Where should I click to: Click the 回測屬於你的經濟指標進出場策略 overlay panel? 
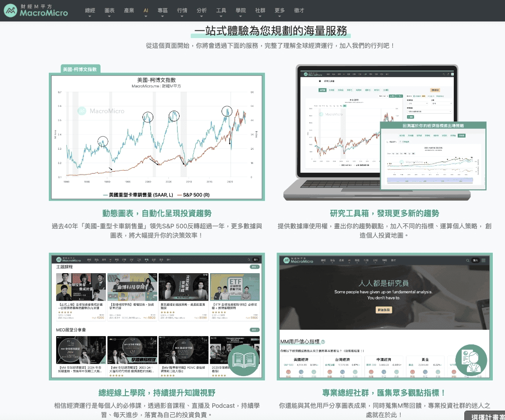(433, 156)
